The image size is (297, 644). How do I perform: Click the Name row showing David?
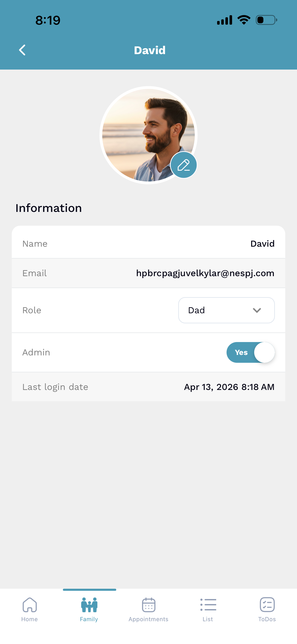[148, 243]
